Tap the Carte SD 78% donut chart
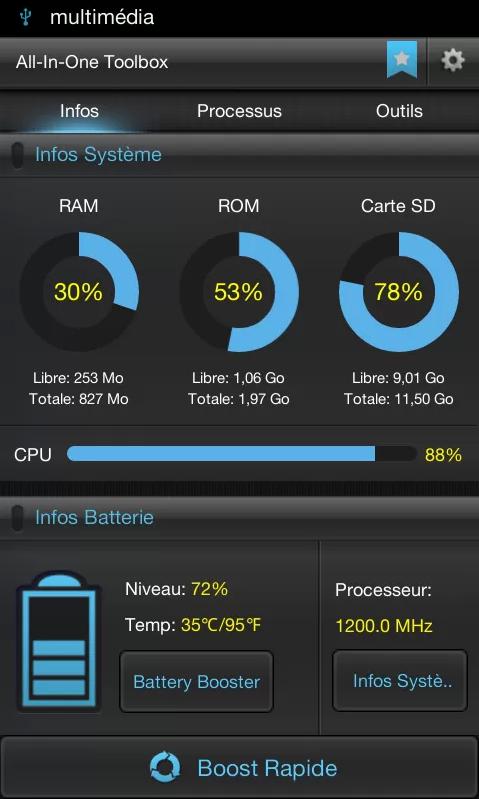 (398, 291)
